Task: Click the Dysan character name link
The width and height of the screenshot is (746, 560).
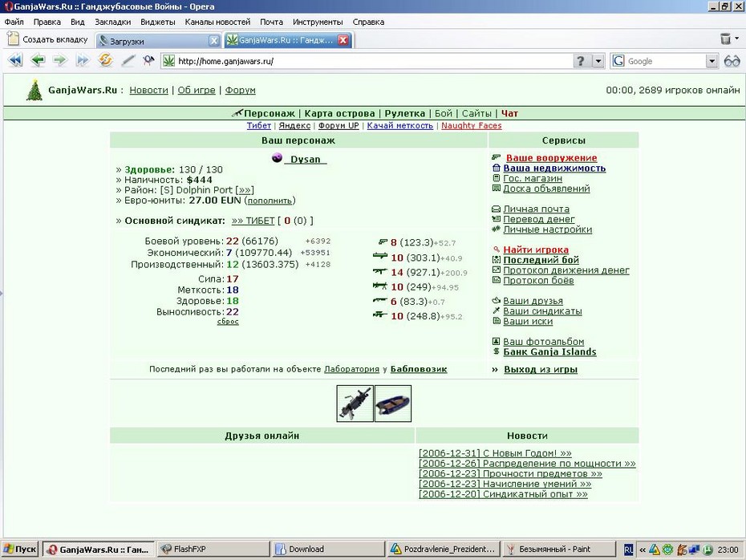Action: [306, 159]
